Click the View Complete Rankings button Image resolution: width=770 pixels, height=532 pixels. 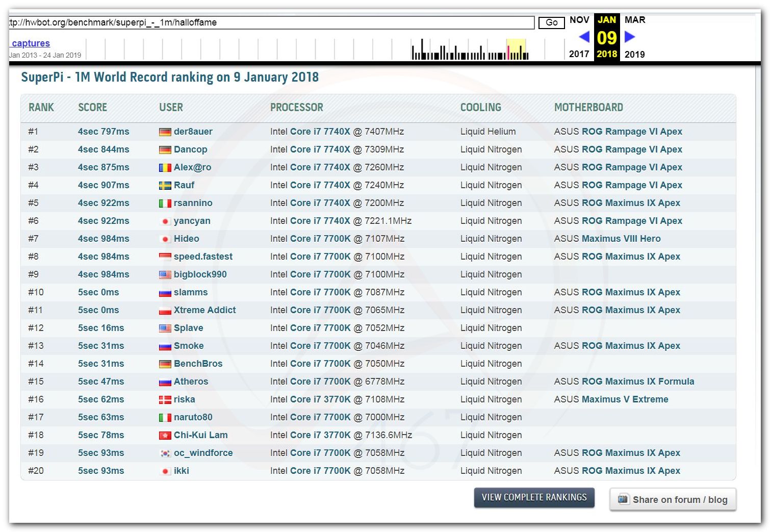point(534,497)
